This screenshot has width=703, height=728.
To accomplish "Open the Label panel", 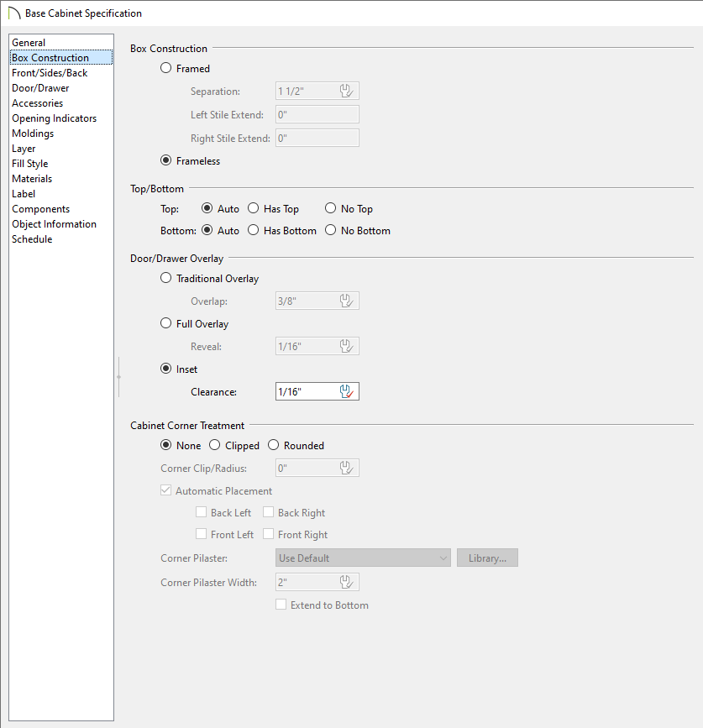I will coord(60,194).
